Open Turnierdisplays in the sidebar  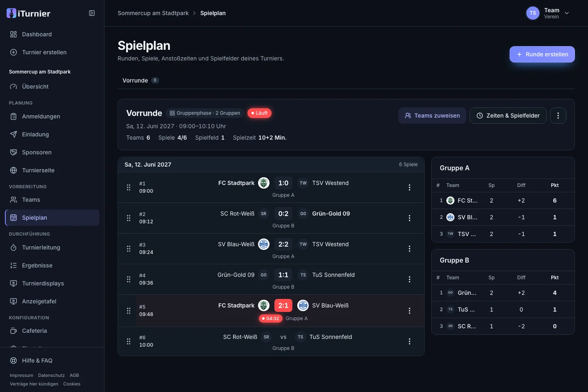point(52,283)
